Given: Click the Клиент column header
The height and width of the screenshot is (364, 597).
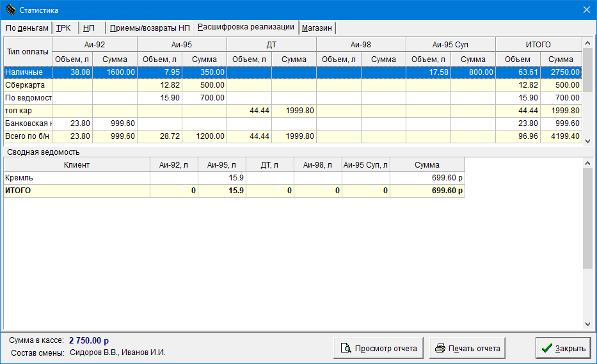Looking at the screenshot, I should pos(76,165).
